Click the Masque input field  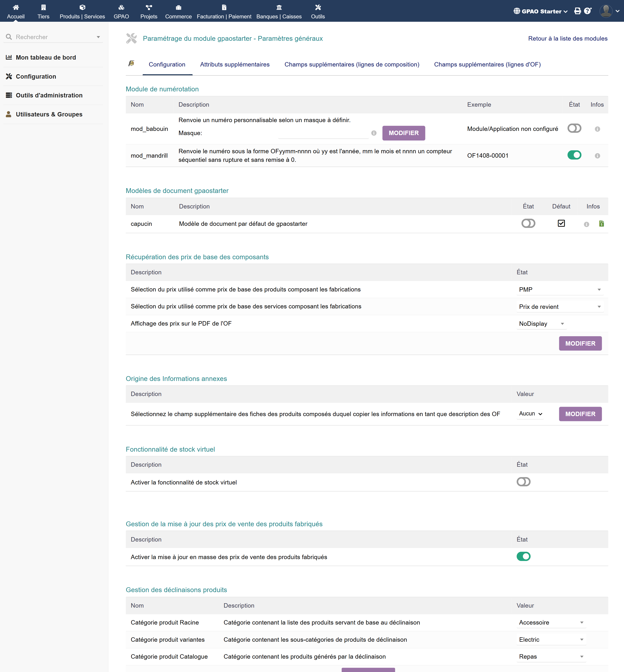pos(323,133)
